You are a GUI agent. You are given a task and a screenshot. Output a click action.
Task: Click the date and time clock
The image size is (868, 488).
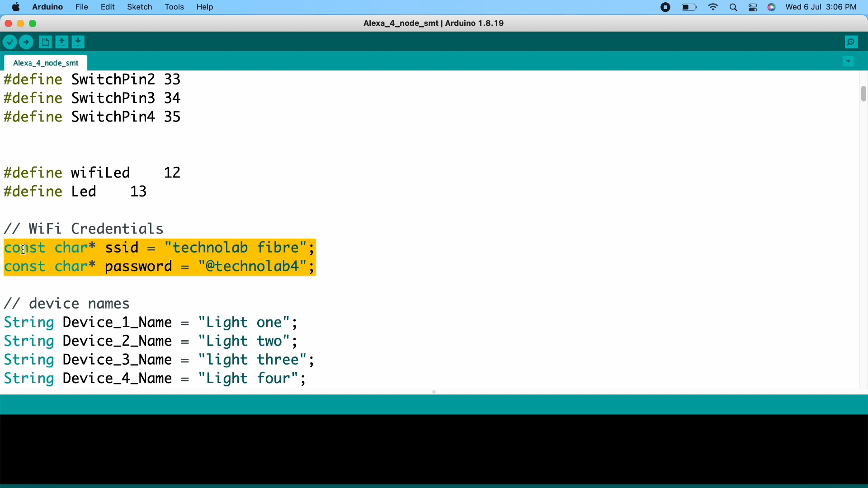(821, 7)
